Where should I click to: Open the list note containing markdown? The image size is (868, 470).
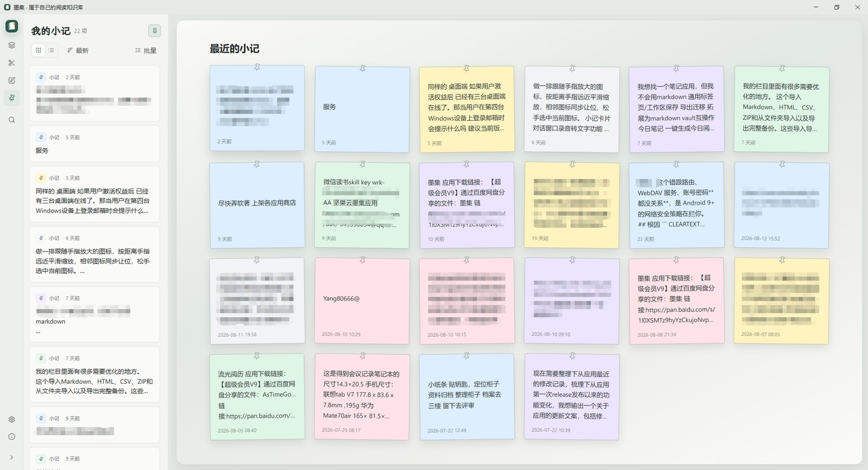pos(94,314)
